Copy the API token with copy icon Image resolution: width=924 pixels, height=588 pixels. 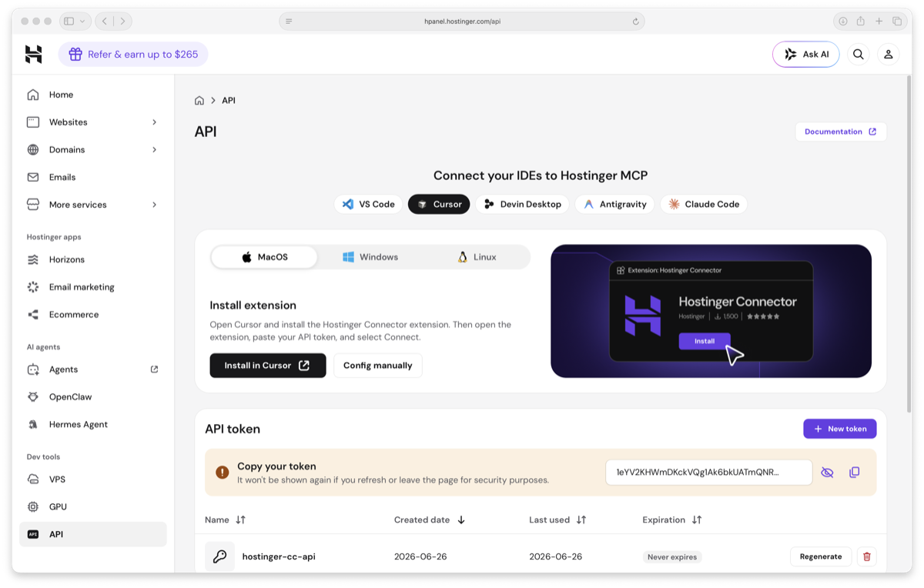854,473
